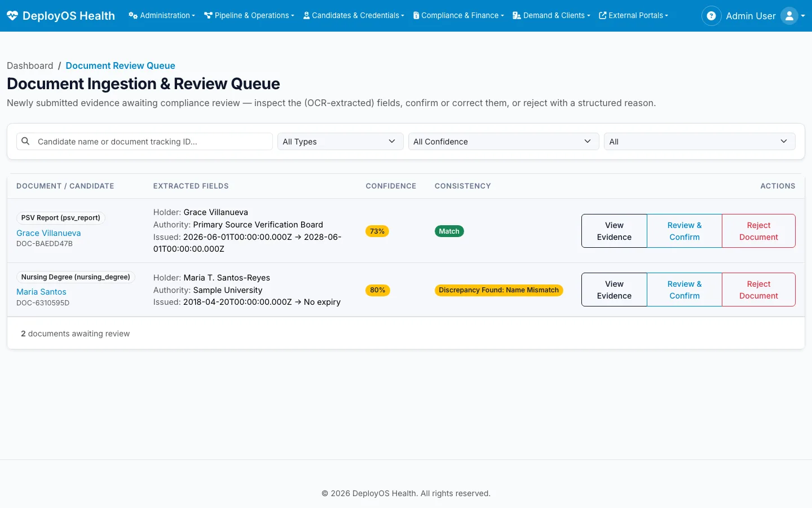
Task: Review & Confirm Grace Villanueva's document
Action: (685, 231)
